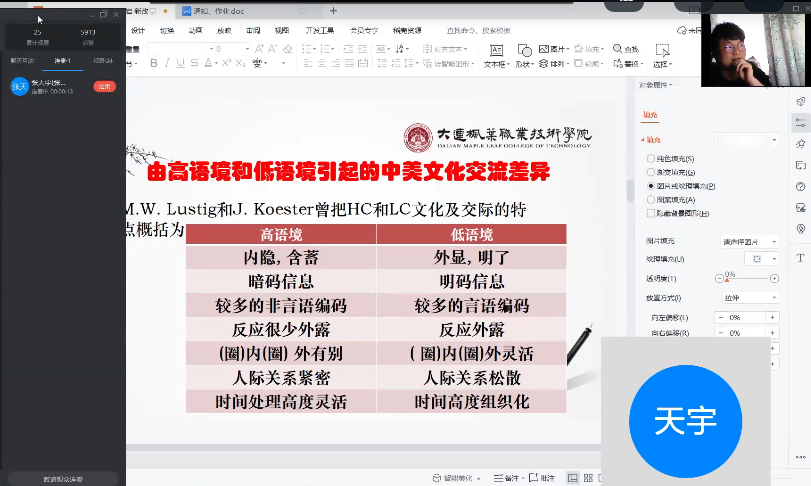
Task: Apply italic formatting to text
Action: pos(168,63)
